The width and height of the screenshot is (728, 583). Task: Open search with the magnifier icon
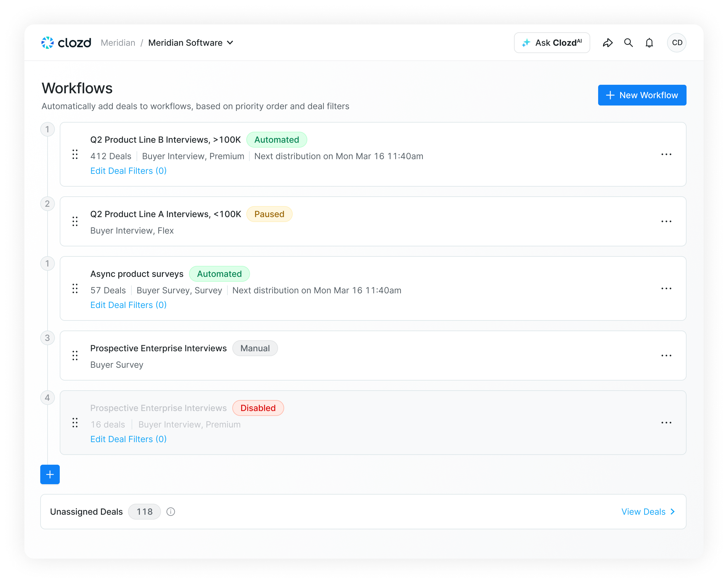click(628, 43)
